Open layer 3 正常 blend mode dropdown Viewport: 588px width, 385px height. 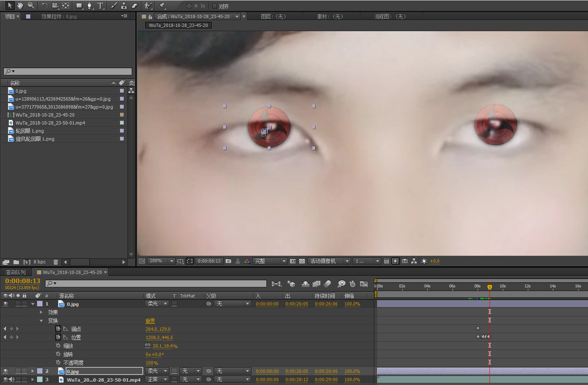pos(157,380)
